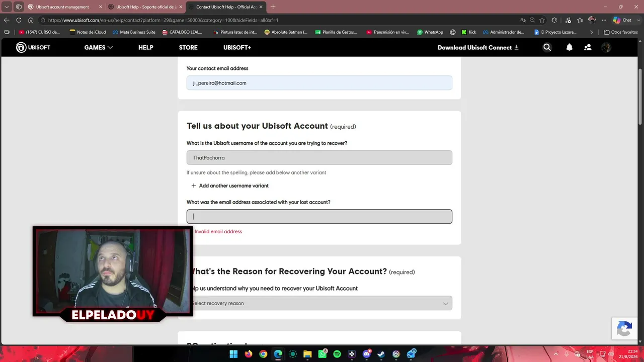Open the friends icon in Ubisoft header
644x362 pixels.
click(x=587, y=47)
